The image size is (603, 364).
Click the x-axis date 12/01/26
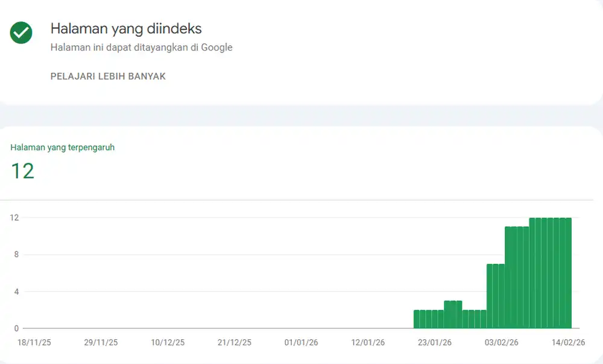[368, 342]
